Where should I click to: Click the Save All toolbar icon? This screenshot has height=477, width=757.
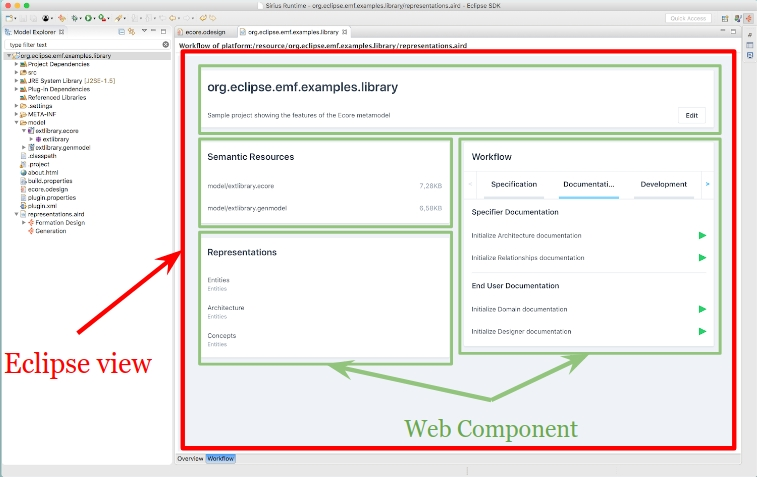pos(33,18)
